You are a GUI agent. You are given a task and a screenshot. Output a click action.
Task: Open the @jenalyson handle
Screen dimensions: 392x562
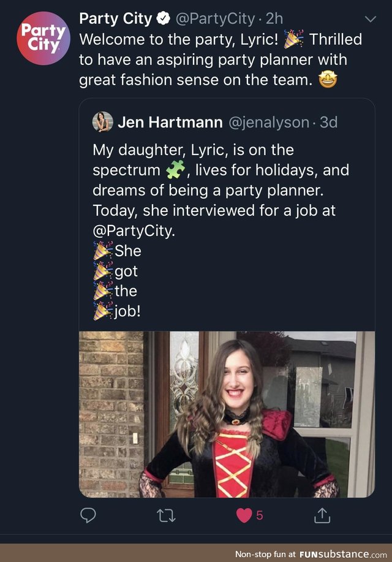(269, 123)
